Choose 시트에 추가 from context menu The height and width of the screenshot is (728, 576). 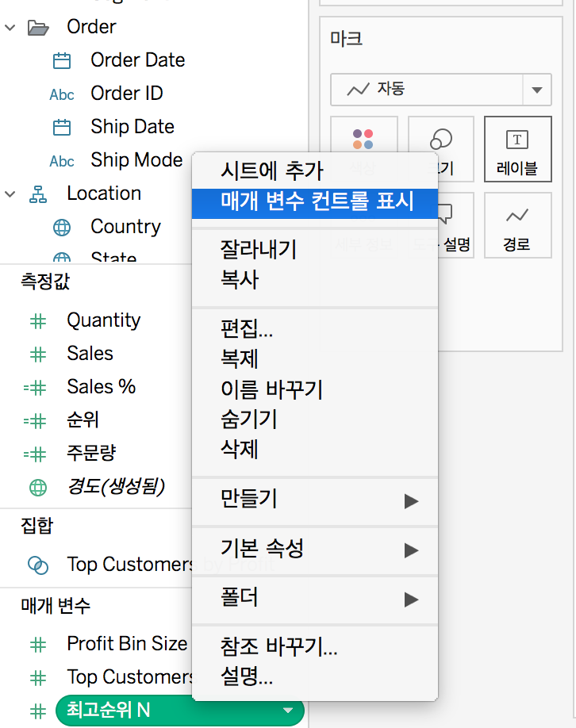click(x=315, y=171)
